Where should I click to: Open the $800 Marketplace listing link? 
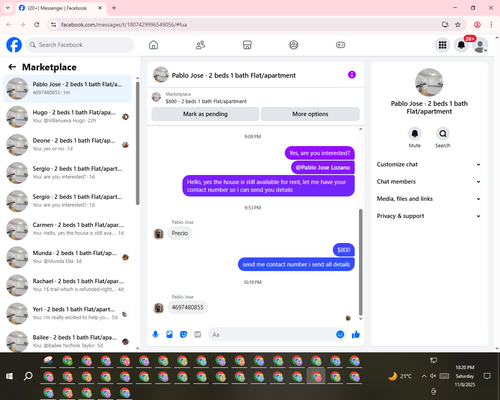pyautogui.click(x=206, y=101)
